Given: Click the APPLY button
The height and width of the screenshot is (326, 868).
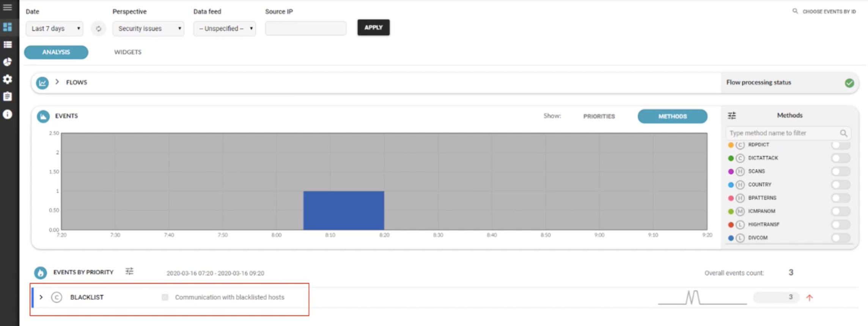Looking at the screenshot, I should pos(373,28).
